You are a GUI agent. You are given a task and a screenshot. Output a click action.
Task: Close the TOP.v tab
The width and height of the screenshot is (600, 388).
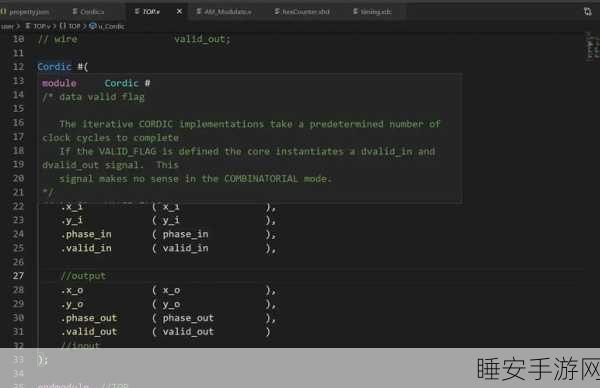[179, 12]
